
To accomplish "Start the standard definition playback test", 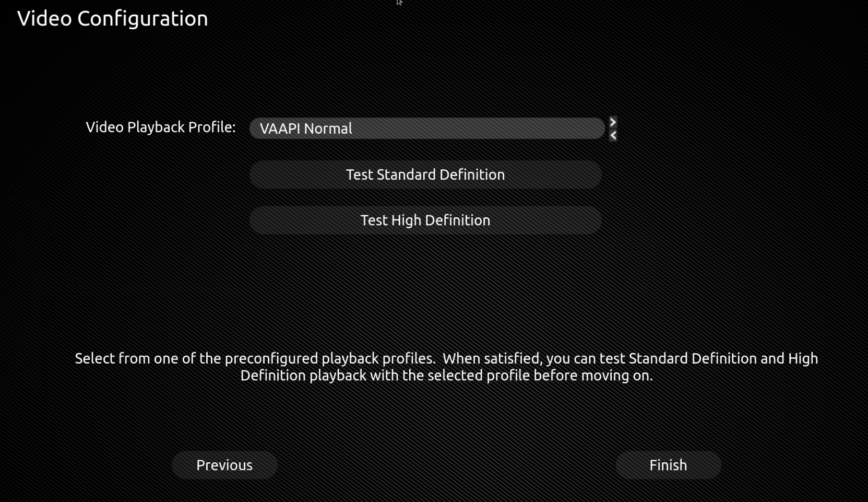I will [425, 174].
